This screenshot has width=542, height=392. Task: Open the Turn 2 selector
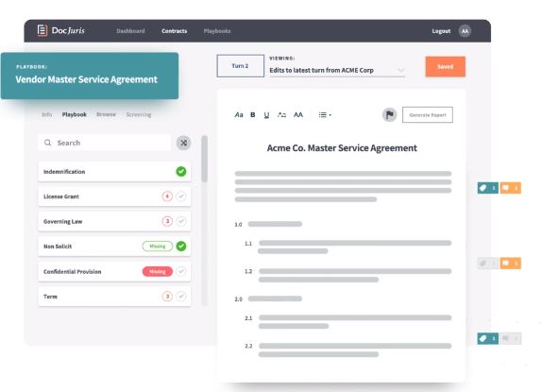[x=240, y=66]
